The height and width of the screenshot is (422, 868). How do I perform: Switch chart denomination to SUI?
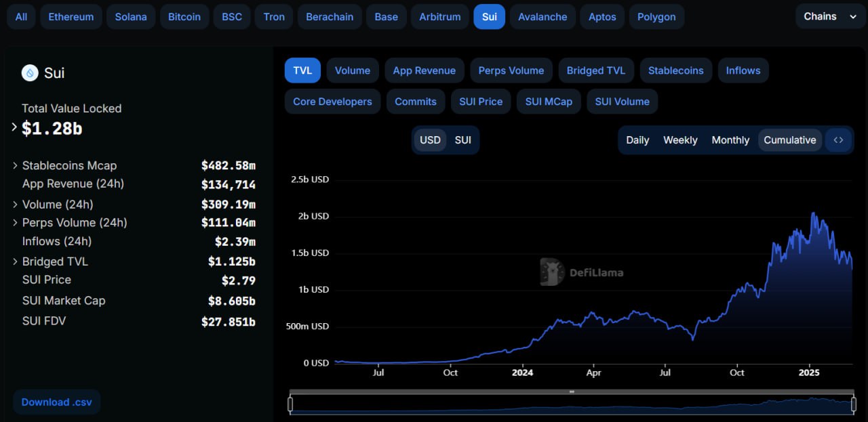coord(463,140)
